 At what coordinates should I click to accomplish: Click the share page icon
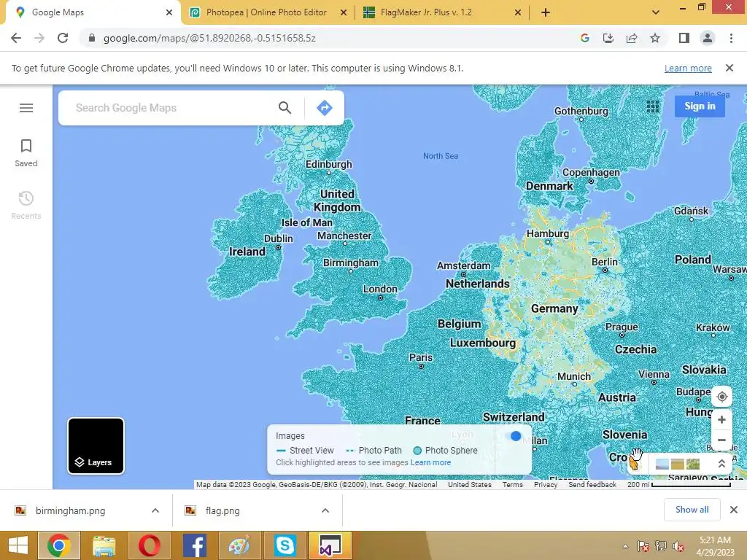click(632, 38)
